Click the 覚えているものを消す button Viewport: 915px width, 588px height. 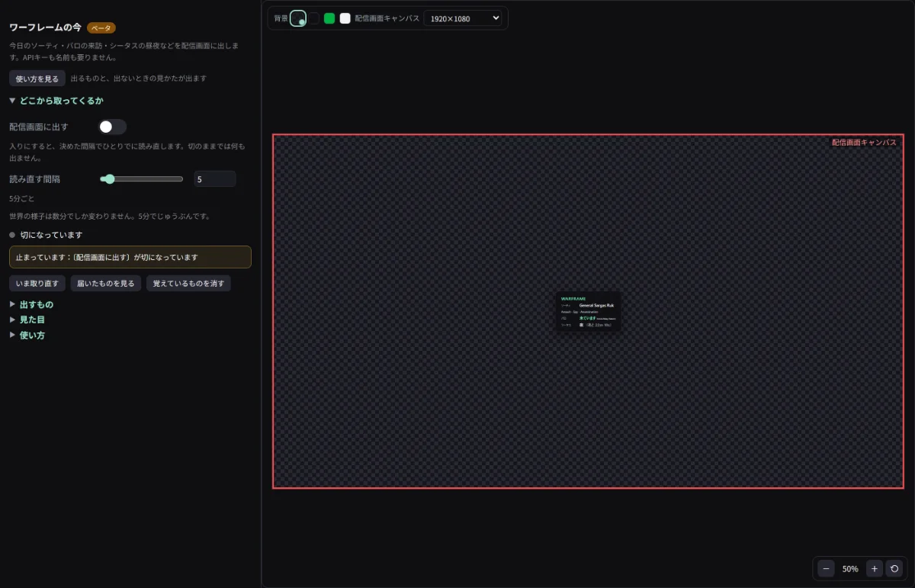(188, 284)
